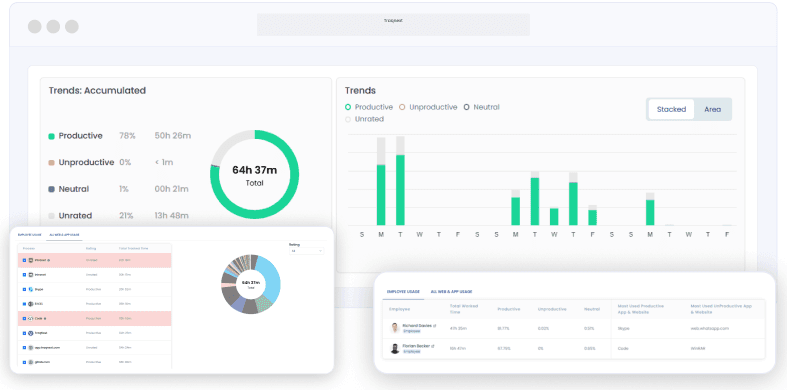Screen dimensions: 787x390
Task: Toggle the app.traqpost.com row checkbox
Action: point(24,347)
